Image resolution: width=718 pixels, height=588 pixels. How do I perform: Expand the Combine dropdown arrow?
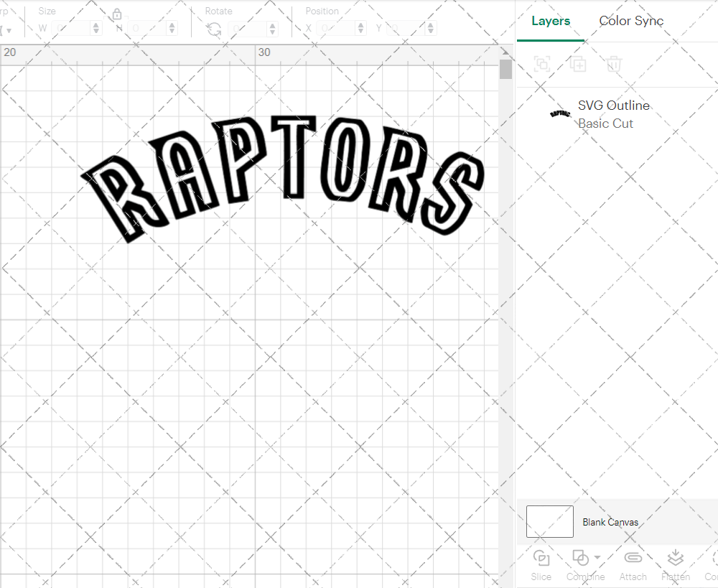(x=597, y=557)
